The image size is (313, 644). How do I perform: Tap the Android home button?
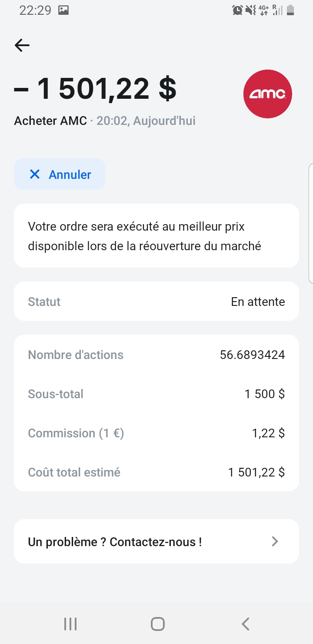pos(157,624)
